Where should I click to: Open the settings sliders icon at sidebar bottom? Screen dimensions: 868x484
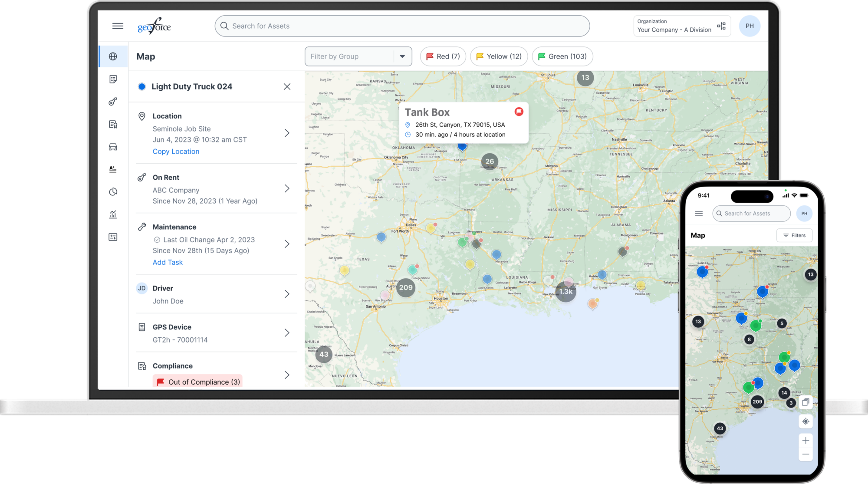tap(113, 237)
